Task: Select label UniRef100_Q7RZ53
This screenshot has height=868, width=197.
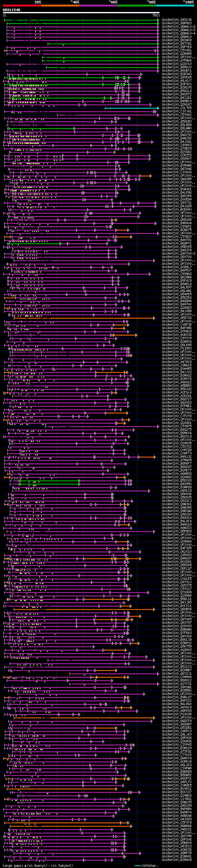Action: (176, 155)
